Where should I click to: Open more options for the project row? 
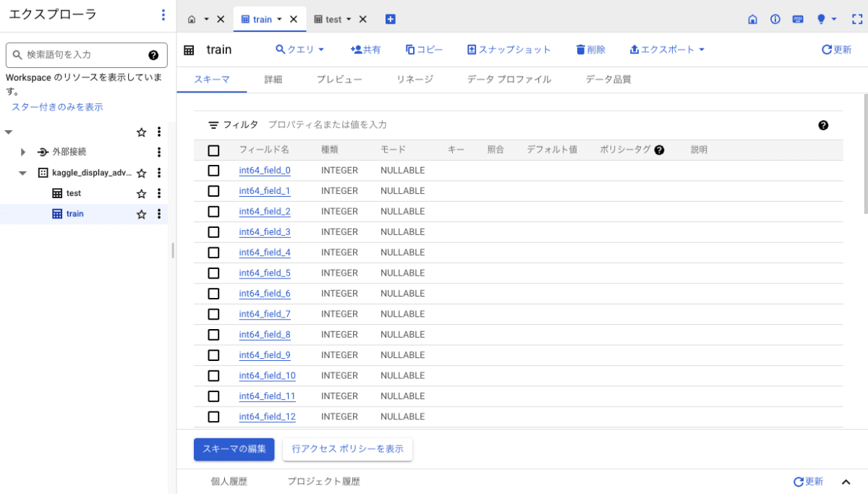tap(159, 132)
